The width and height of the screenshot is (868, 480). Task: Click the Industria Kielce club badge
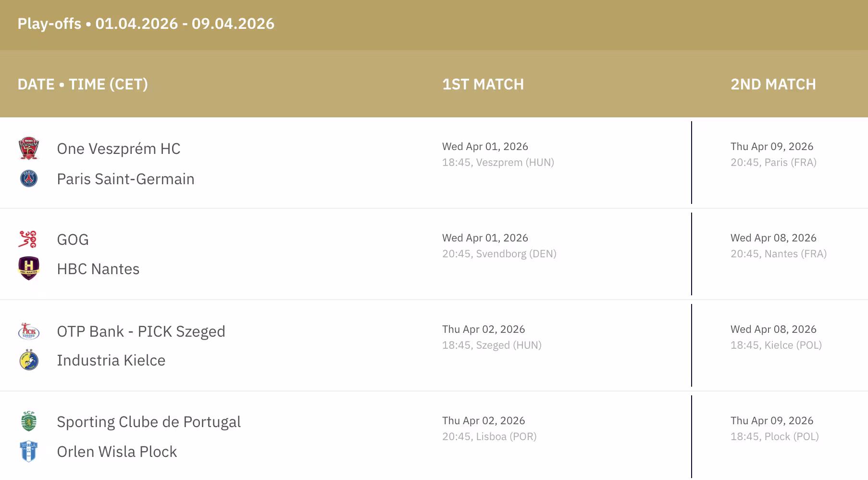29,360
